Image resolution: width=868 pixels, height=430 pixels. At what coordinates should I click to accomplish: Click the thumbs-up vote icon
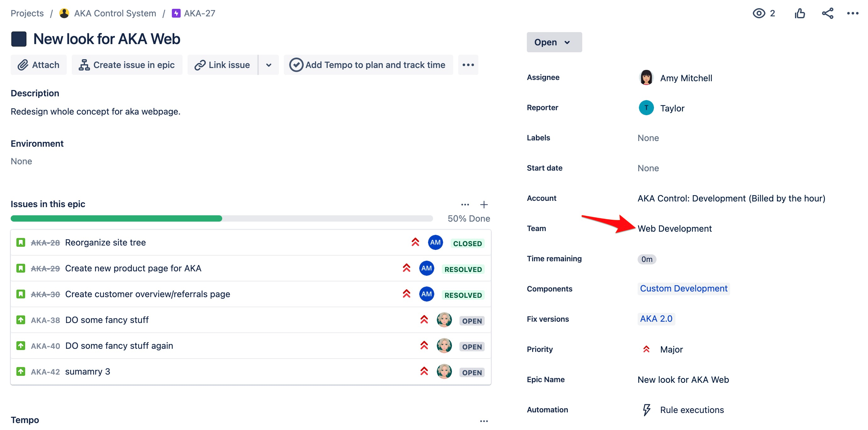click(799, 14)
